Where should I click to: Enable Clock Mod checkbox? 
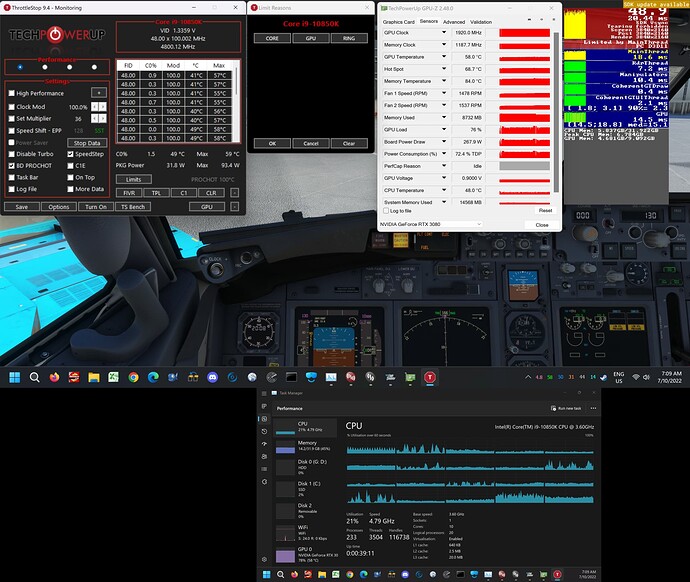click(12, 107)
